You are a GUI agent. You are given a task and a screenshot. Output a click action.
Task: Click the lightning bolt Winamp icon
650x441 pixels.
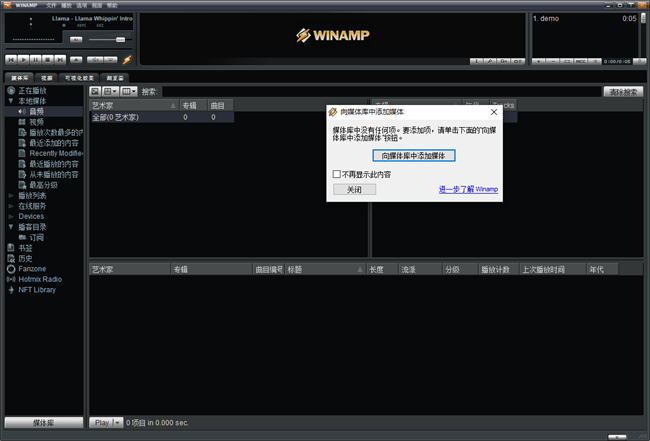point(126,60)
